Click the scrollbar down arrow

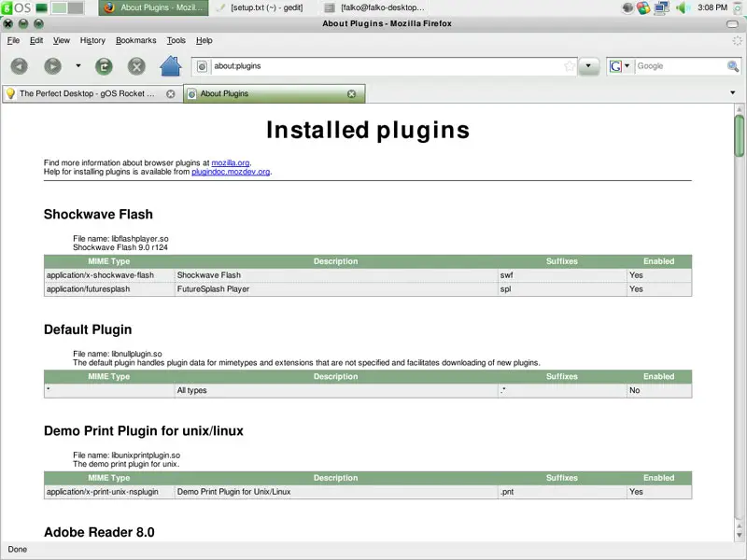click(x=739, y=535)
